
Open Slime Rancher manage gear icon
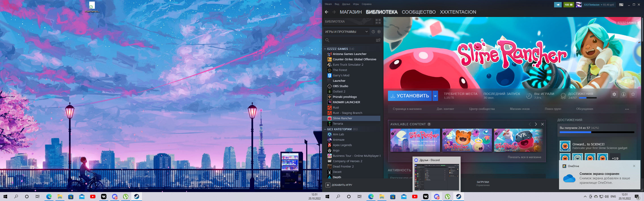point(614,94)
